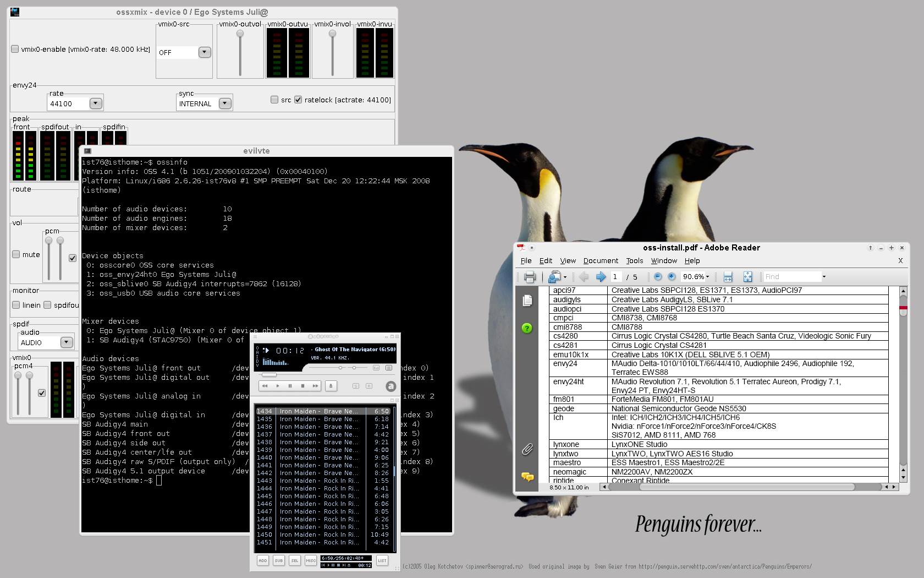This screenshot has width=924, height=578.
Task: Click the Find text field in Adobe Reader
Action: 792,277
